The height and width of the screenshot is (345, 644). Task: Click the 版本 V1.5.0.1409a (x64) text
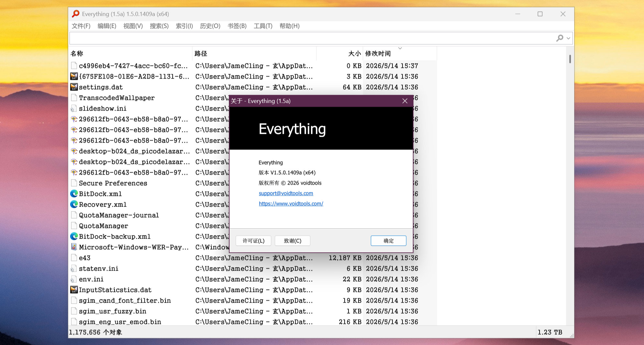click(287, 173)
